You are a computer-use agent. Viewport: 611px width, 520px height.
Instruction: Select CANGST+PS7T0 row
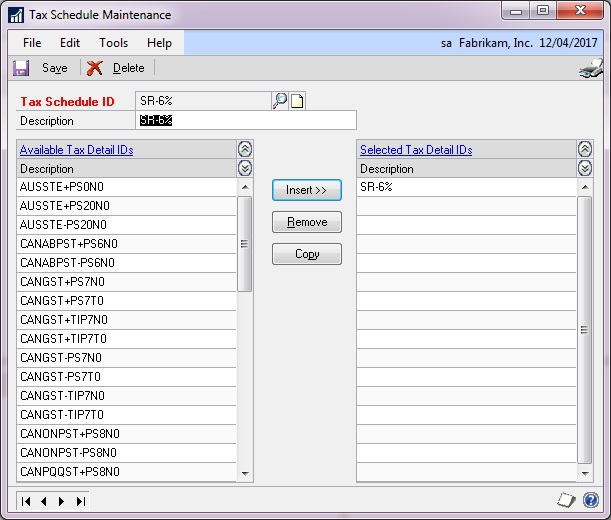127,301
